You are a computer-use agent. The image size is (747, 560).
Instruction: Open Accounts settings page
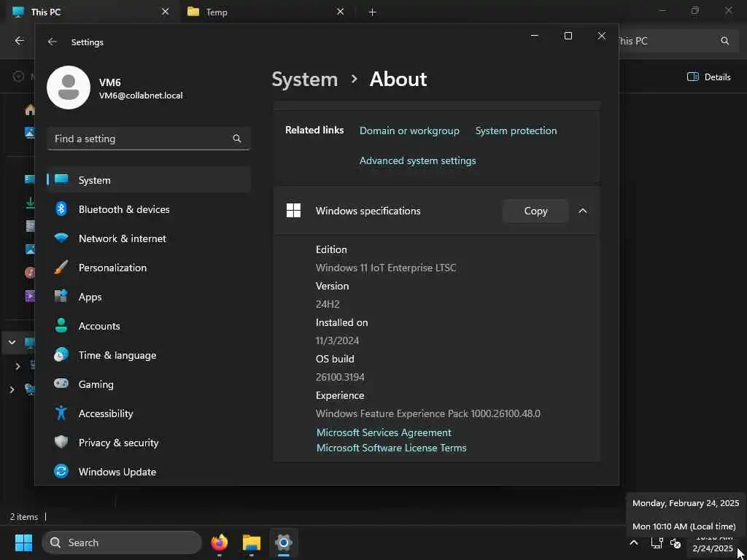click(x=149, y=326)
